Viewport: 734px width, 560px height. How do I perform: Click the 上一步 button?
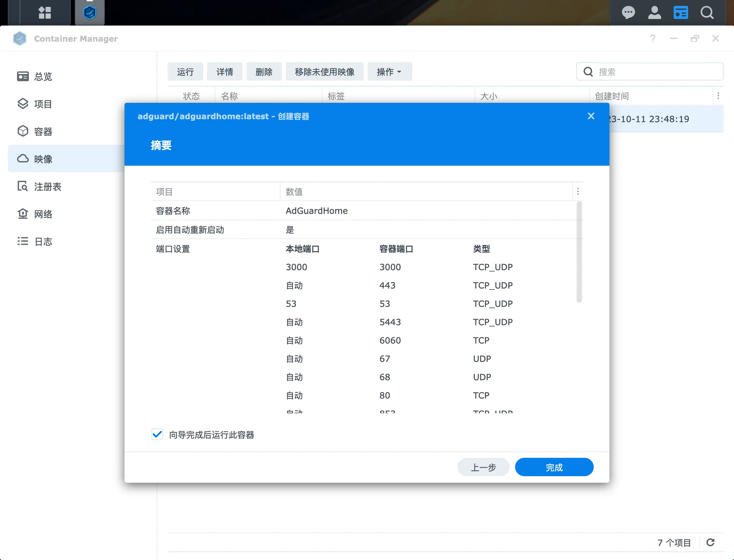click(483, 467)
